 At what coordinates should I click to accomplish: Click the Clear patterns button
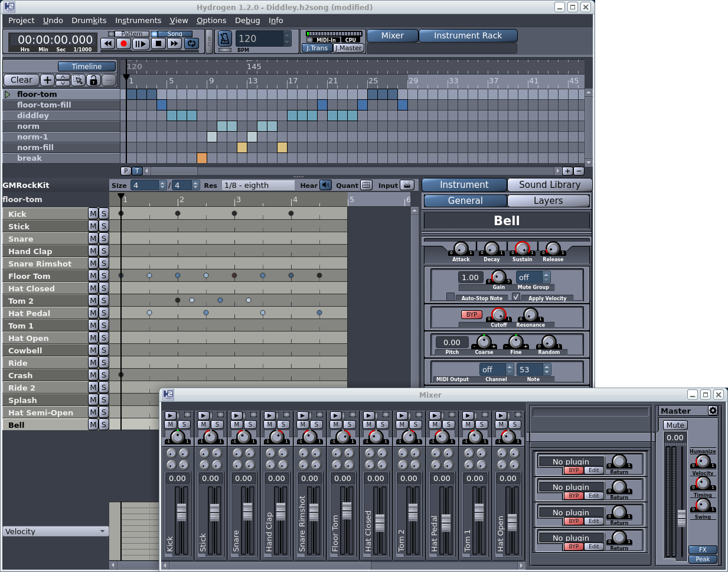tap(21, 80)
